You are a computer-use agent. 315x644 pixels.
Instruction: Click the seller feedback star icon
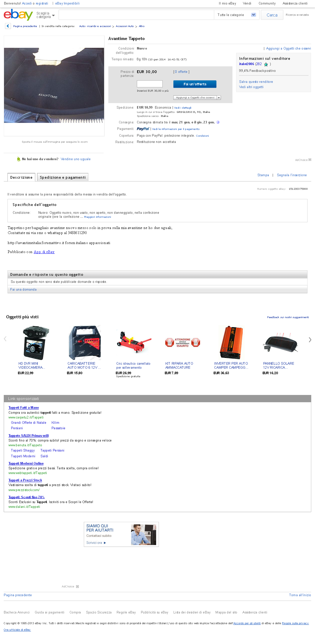(x=266, y=64)
